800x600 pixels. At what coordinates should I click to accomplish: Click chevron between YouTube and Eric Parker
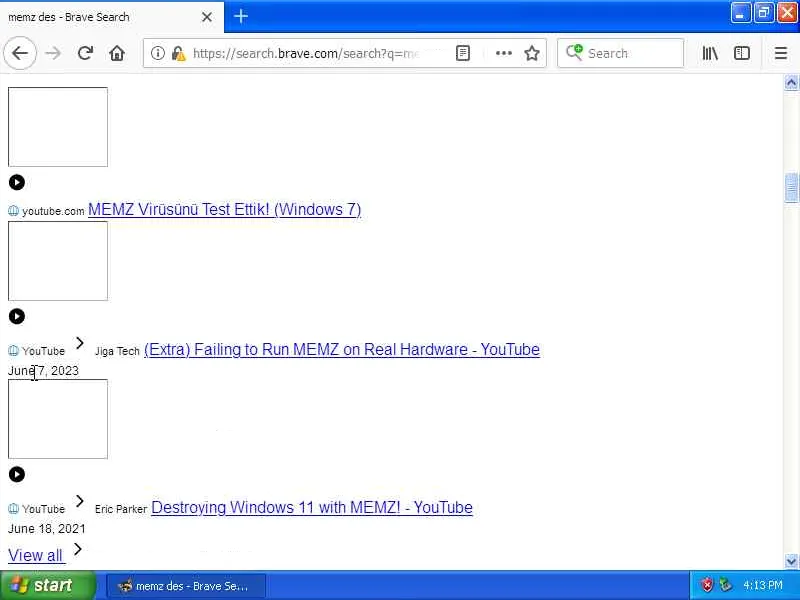tap(80, 501)
